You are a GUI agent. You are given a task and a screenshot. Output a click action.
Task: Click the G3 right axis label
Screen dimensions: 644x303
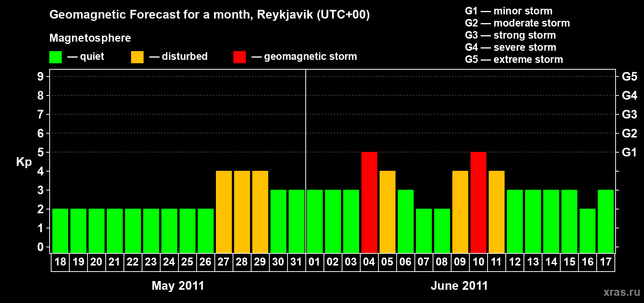[x=630, y=114]
